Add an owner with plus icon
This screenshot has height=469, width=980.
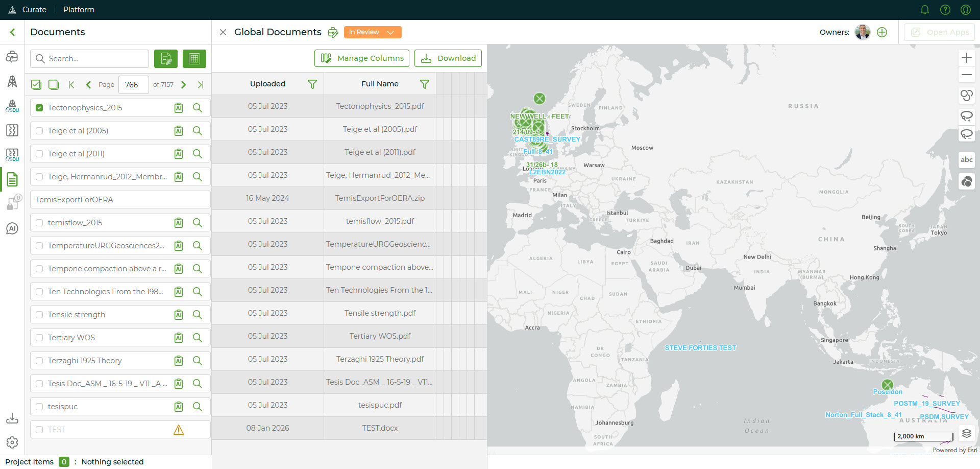pos(882,32)
